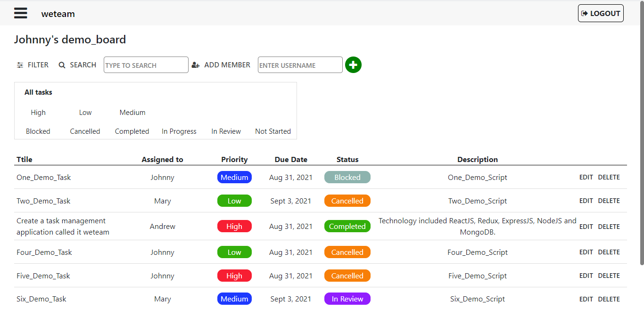This screenshot has height=309, width=644.
Task: Delete the Two_Demo_Task row
Action: 609,201
